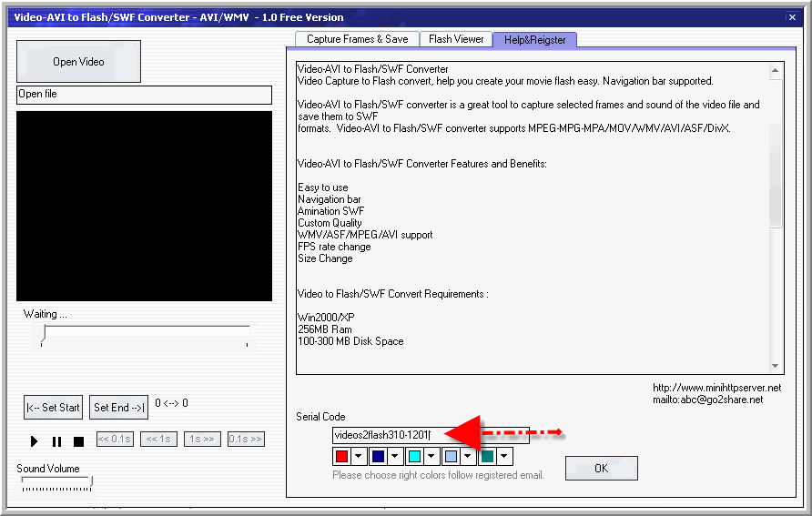Viewport: 812px width, 516px height.
Task: Rewind using the << 1s button
Action: [x=158, y=440]
